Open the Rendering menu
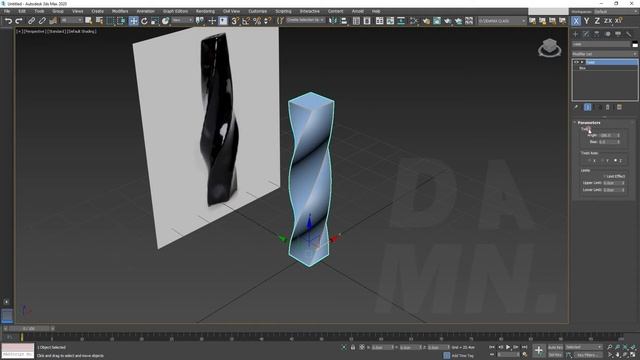This screenshot has width=640, height=360. (205, 11)
